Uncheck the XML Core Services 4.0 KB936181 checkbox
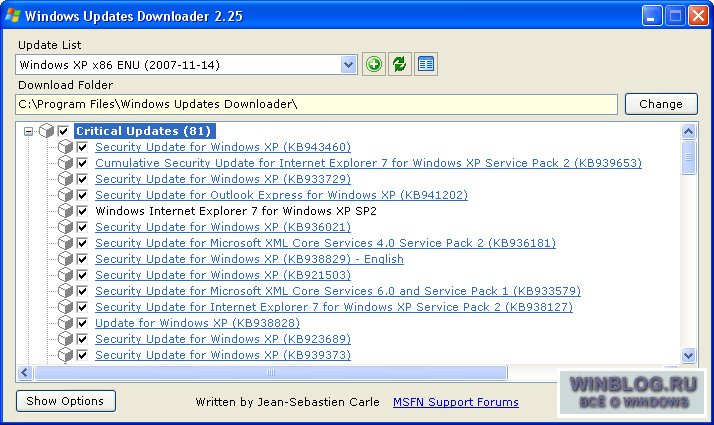 tap(82, 243)
